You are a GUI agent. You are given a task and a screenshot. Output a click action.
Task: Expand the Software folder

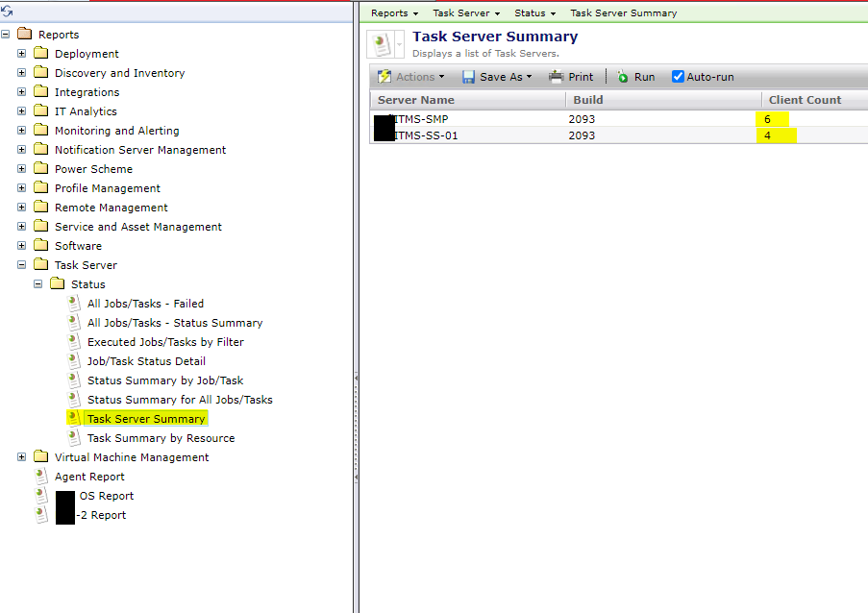point(21,246)
